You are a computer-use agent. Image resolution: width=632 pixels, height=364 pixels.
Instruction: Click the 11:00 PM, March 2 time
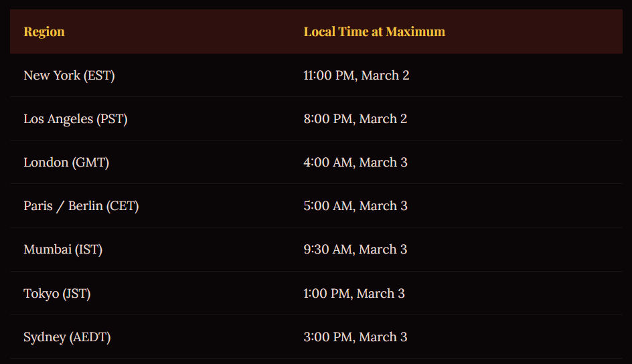(x=356, y=76)
